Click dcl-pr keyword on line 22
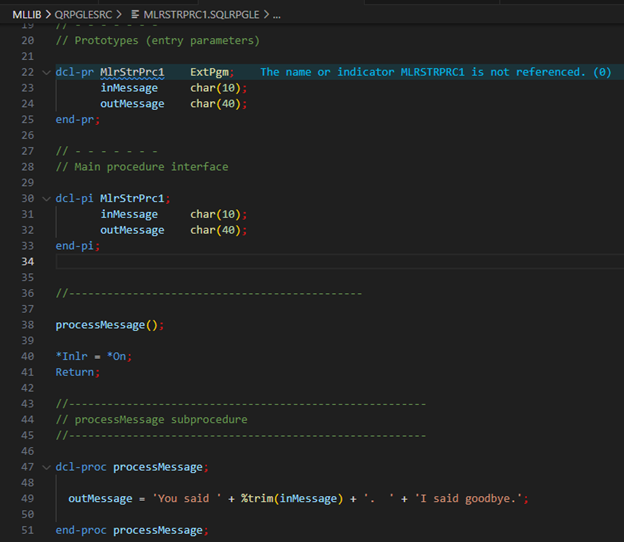 75,72
